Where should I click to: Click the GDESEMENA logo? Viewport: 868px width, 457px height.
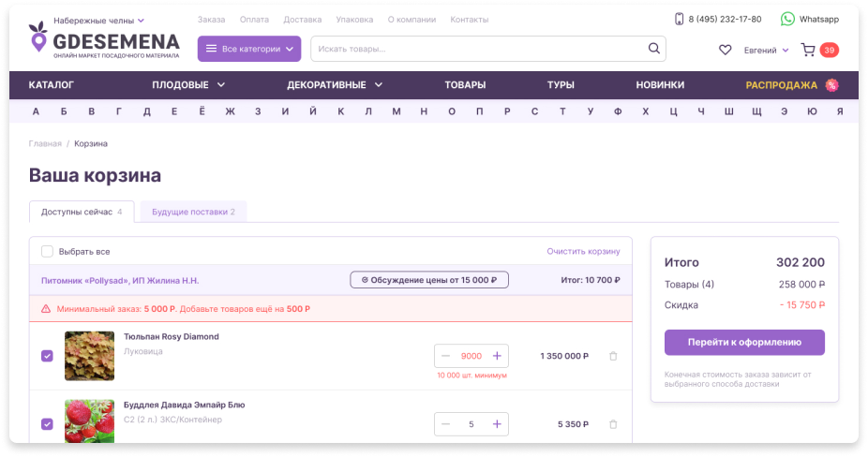pyautogui.click(x=103, y=43)
